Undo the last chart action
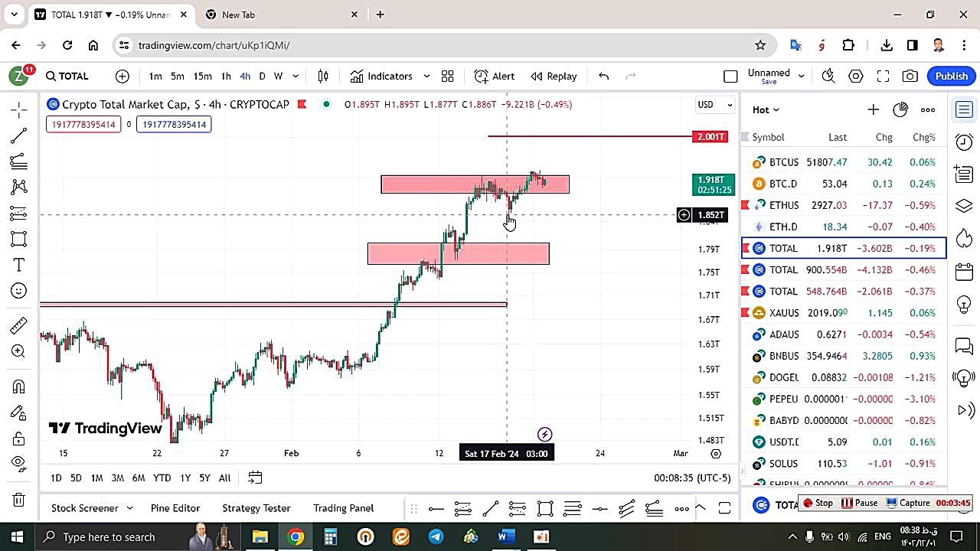This screenshot has width=980, height=551. (x=604, y=76)
